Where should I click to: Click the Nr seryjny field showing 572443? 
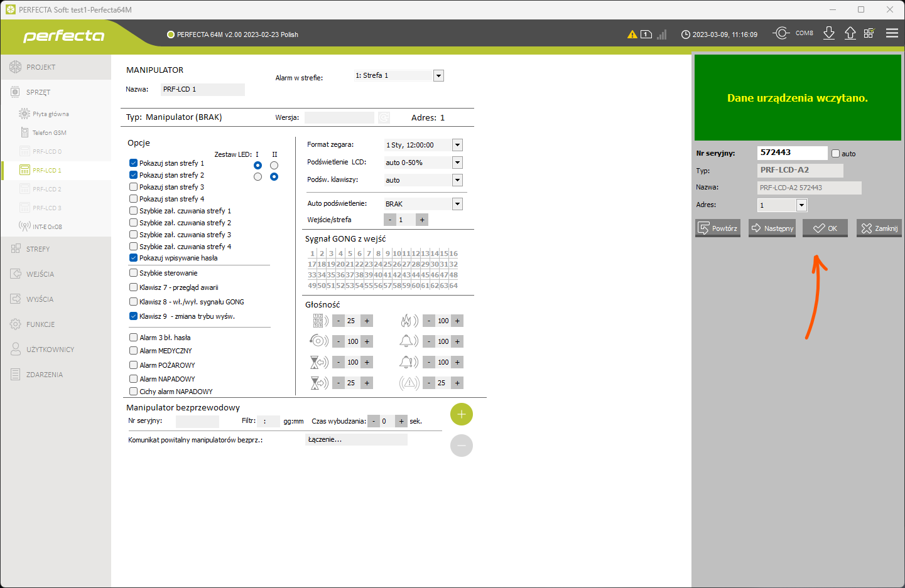coord(792,152)
